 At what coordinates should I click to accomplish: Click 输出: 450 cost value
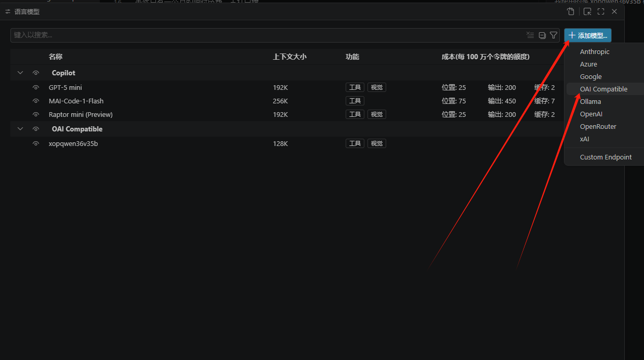click(x=502, y=101)
